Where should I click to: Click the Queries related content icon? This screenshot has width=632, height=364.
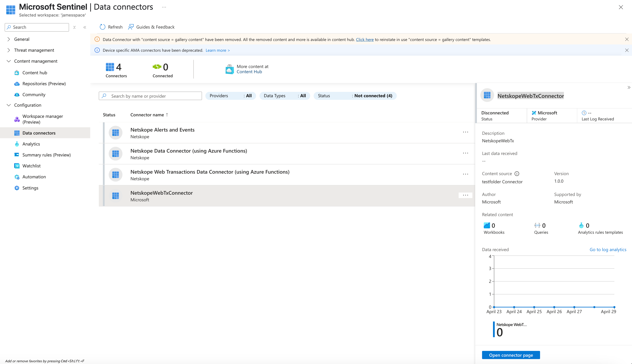tap(537, 226)
